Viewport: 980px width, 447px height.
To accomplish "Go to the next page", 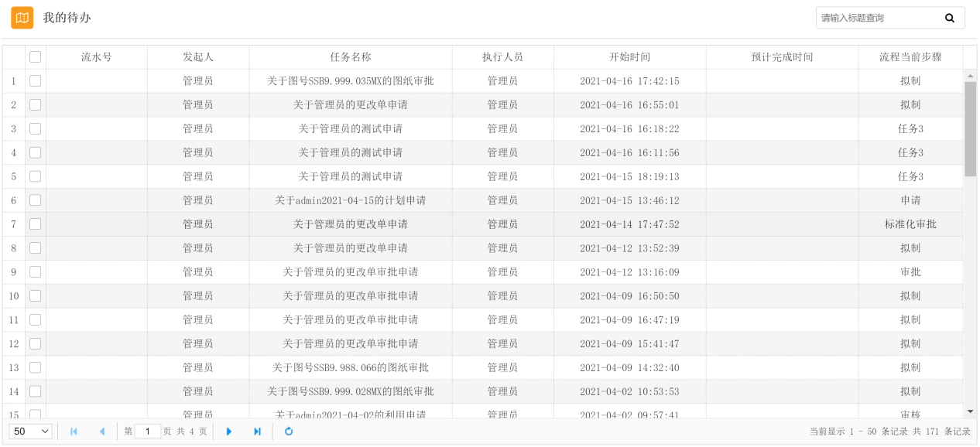I will click(x=229, y=432).
